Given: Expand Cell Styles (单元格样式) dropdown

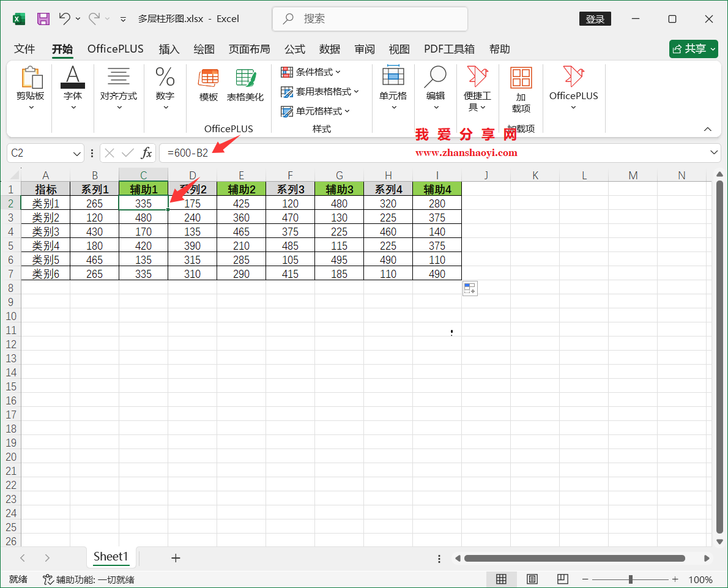Looking at the screenshot, I should click(347, 111).
